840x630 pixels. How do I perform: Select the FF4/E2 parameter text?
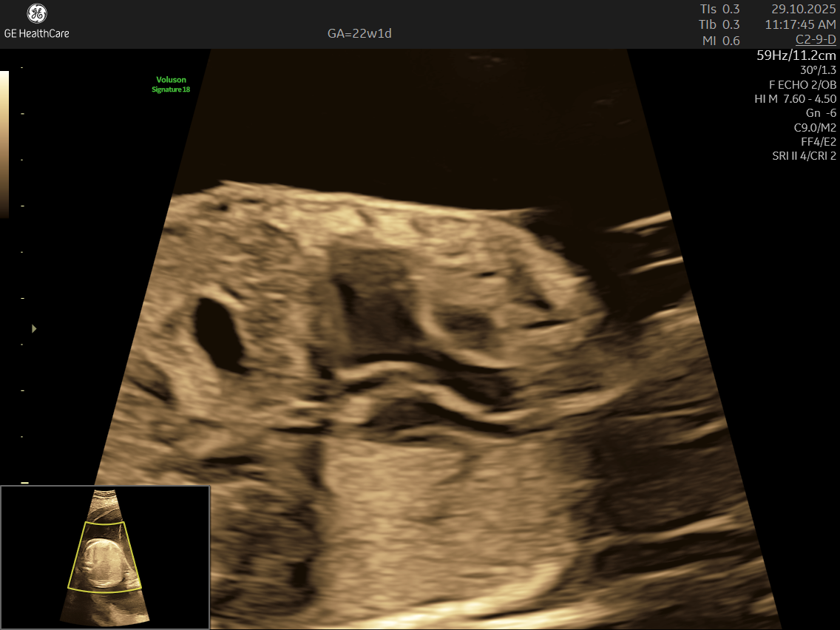[818, 141]
